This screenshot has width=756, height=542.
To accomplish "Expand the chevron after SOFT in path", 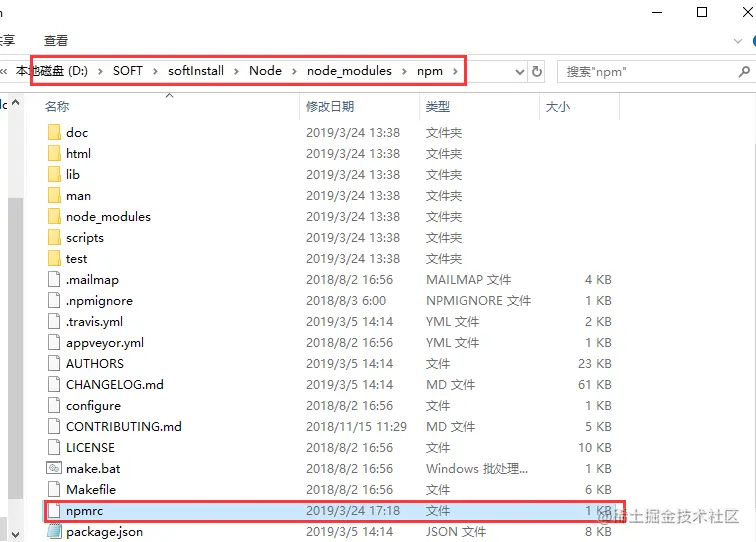I will pos(155,71).
